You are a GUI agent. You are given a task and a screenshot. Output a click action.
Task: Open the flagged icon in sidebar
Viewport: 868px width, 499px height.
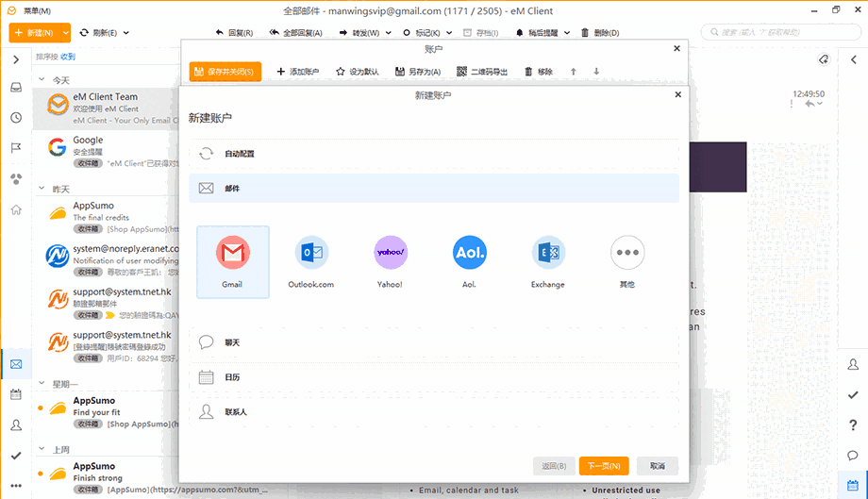[16, 148]
